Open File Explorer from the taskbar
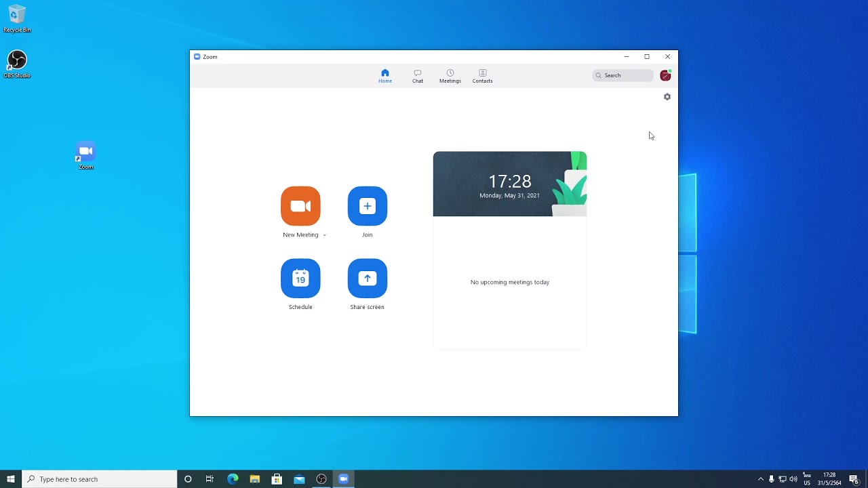Image resolution: width=868 pixels, height=488 pixels. (x=255, y=479)
